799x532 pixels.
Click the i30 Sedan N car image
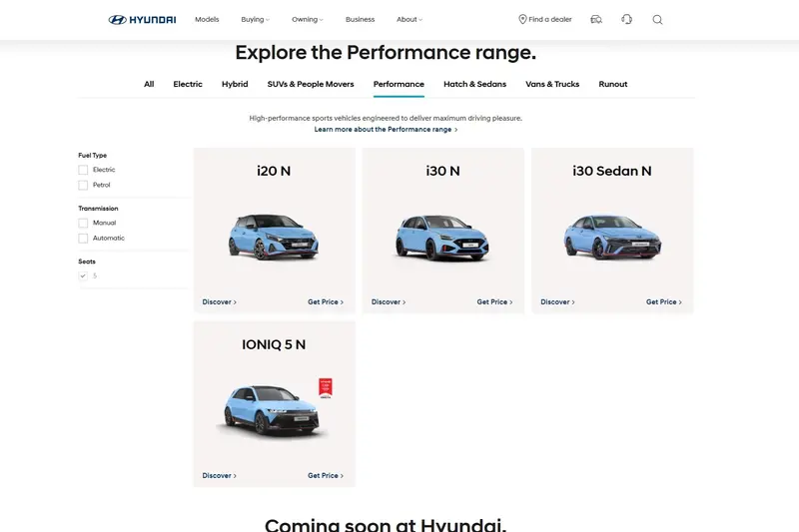coord(612,238)
